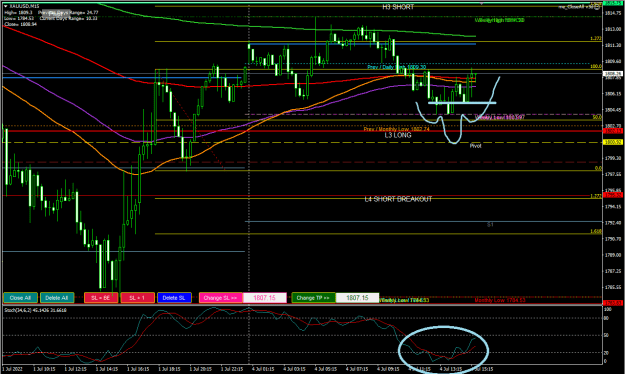Select the H3 SHORT level label
The image size is (625, 374).
398,7
